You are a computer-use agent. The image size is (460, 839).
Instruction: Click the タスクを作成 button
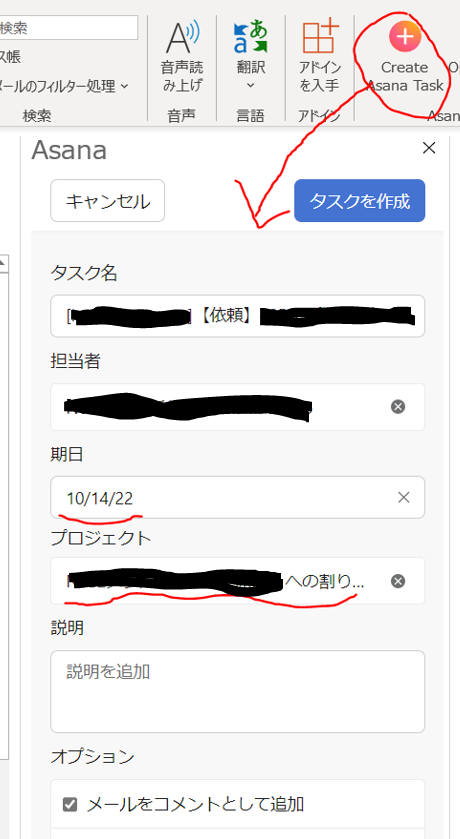pyautogui.click(x=359, y=201)
